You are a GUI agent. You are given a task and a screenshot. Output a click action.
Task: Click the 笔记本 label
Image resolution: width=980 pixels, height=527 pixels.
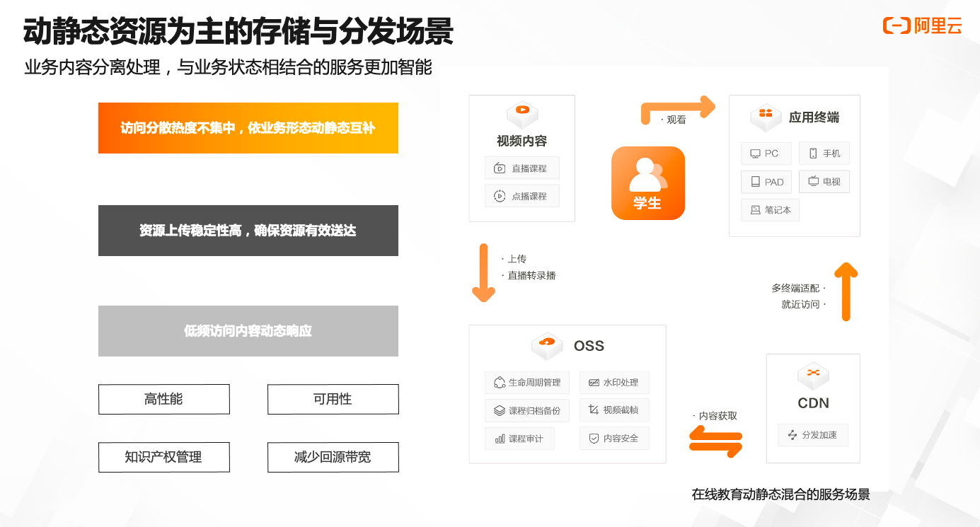pos(778,210)
